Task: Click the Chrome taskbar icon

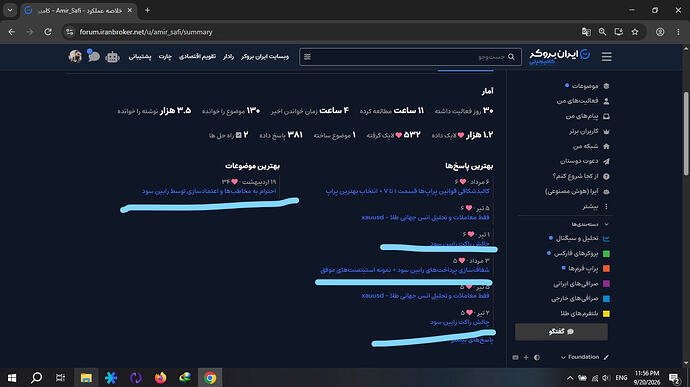Action: (210, 378)
